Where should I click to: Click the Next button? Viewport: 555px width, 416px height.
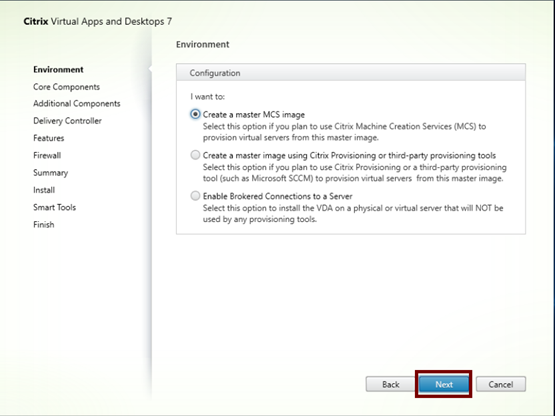(x=444, y=384)
